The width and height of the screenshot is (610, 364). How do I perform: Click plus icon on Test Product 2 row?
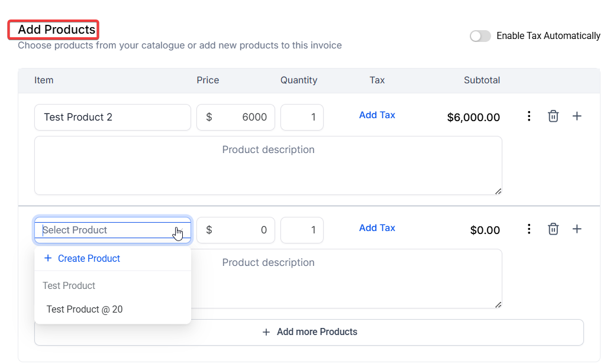577,116
